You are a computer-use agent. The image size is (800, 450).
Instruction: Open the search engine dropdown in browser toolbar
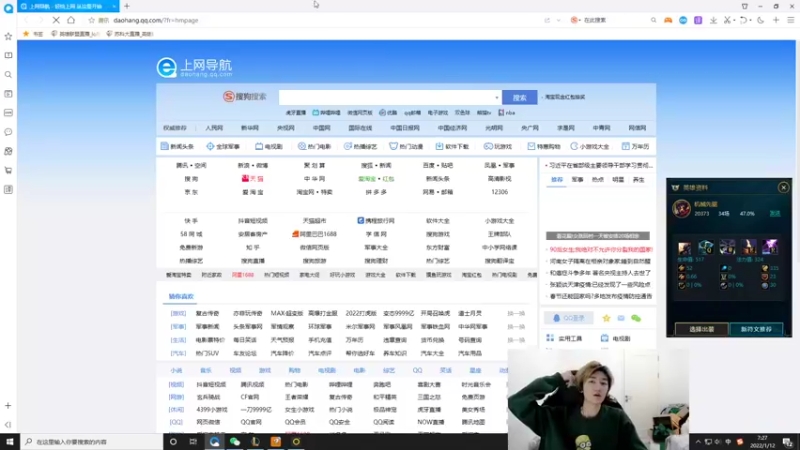tap(576, 20)
